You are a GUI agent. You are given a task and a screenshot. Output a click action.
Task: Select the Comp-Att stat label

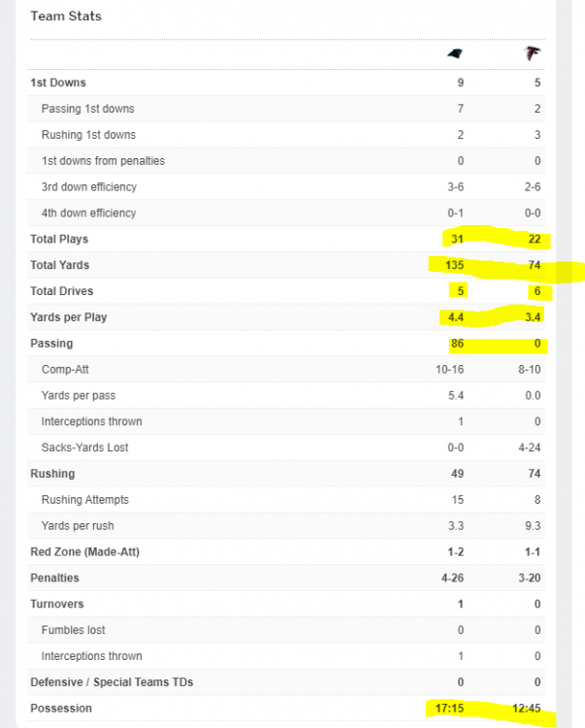coord(66,370)
